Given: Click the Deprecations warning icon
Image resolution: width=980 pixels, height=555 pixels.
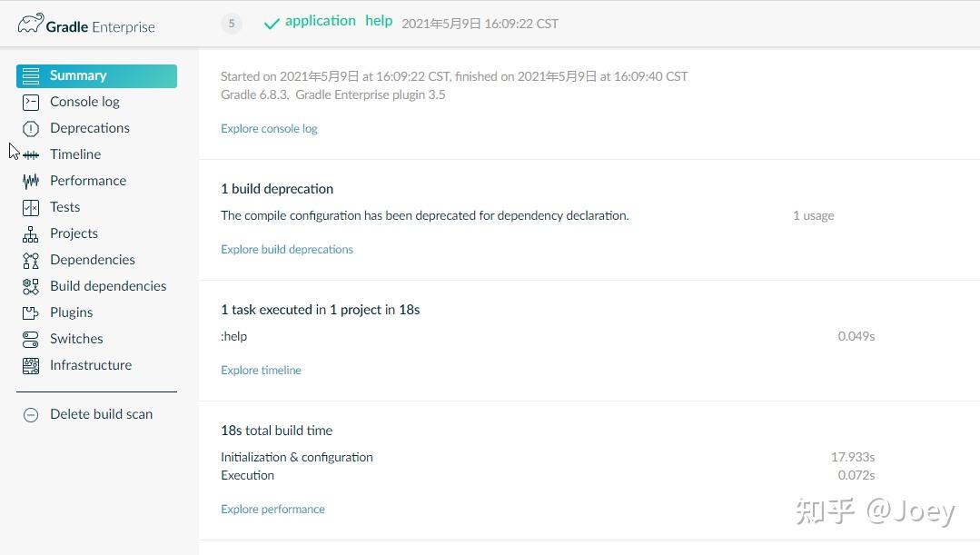Looking at the screenshot, I should tap(31, 128).
